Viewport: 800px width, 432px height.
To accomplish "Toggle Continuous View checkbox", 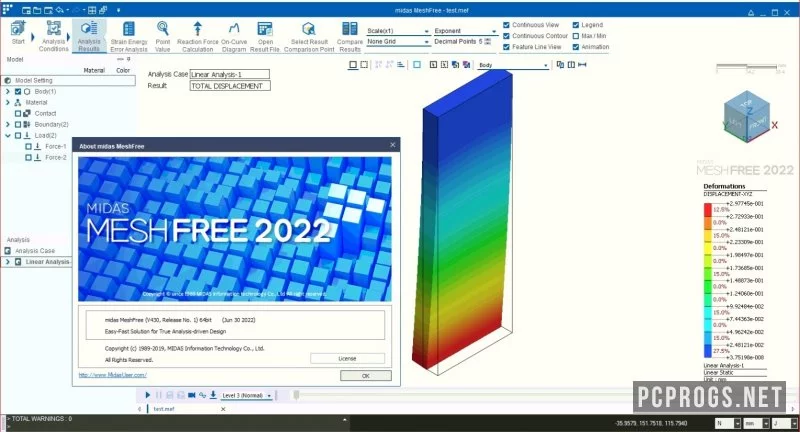I will (x=506, y=24).
